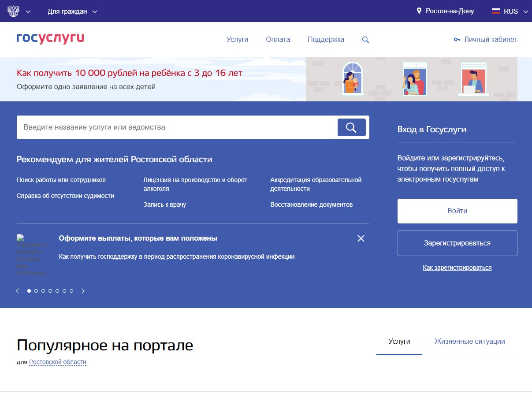Click 'Оформите выплаты, которые вам положены' heading
The height and width of the screenshot is (394, 532).
tap(138, 238)
